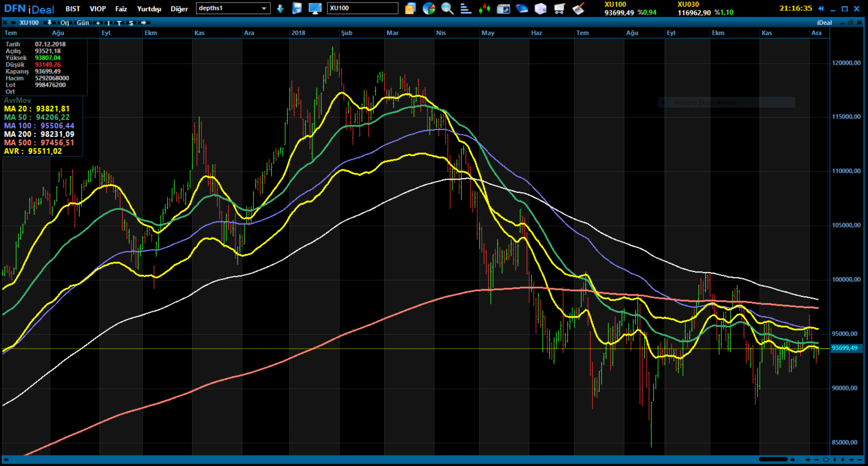Toggle the T button in chart toolbar
868x466 pixels.
pos(119,23)
